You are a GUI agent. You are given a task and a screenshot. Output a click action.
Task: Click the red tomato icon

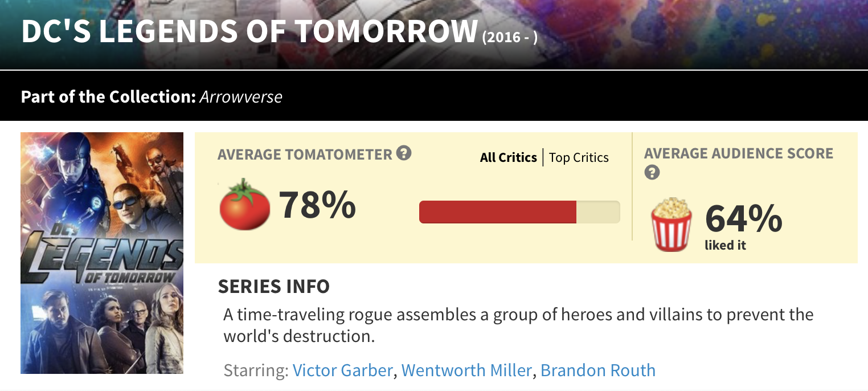coord(244,204)
